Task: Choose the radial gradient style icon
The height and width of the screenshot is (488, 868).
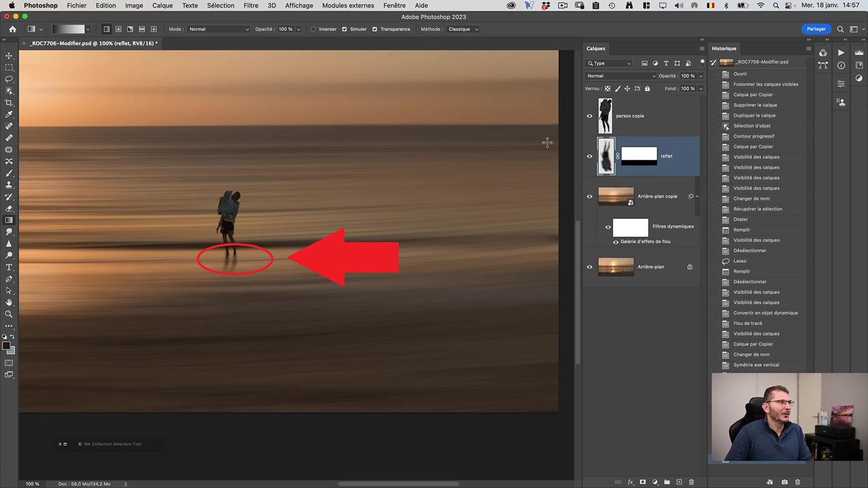Action: (118, 29)
